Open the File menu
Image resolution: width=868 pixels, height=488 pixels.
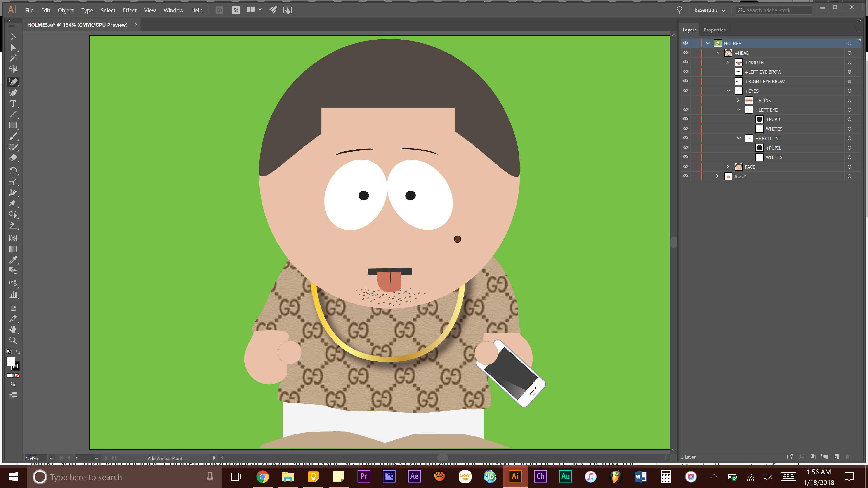tap(29, 10)
